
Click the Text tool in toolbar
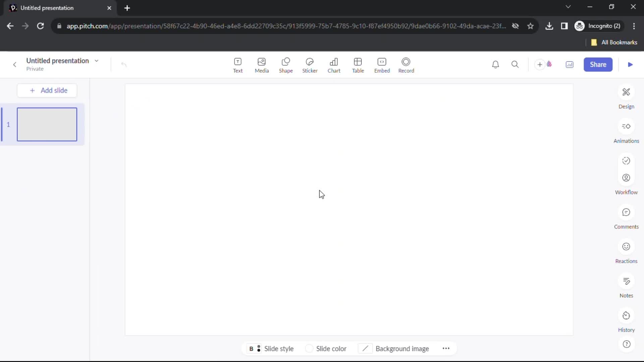(x=237, y=65)
